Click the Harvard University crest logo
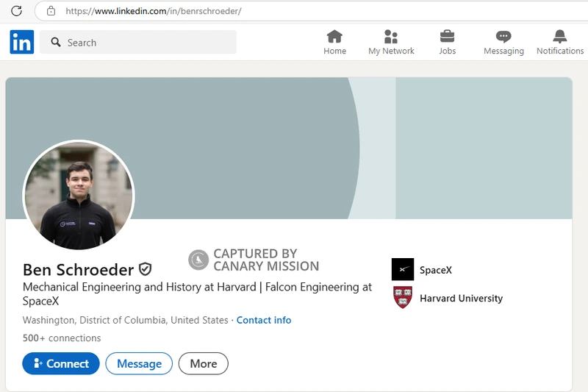This screenshot has width=588, height=392. click(403, 298)
